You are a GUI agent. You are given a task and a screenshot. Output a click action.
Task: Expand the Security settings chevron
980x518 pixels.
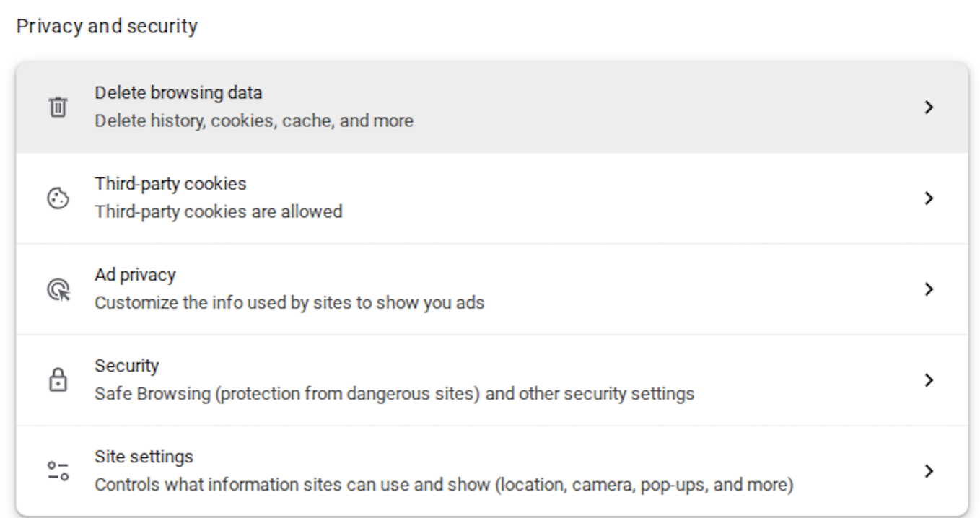(929, 379)
